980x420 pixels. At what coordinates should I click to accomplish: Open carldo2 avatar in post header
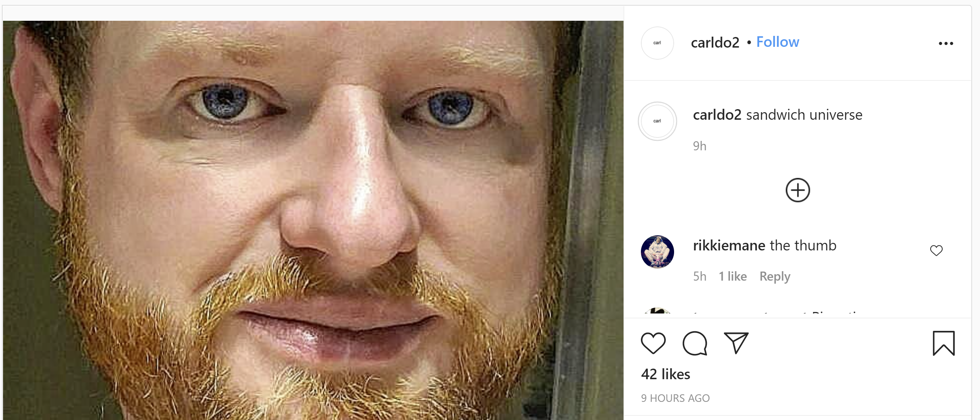[x=657, y=43]
